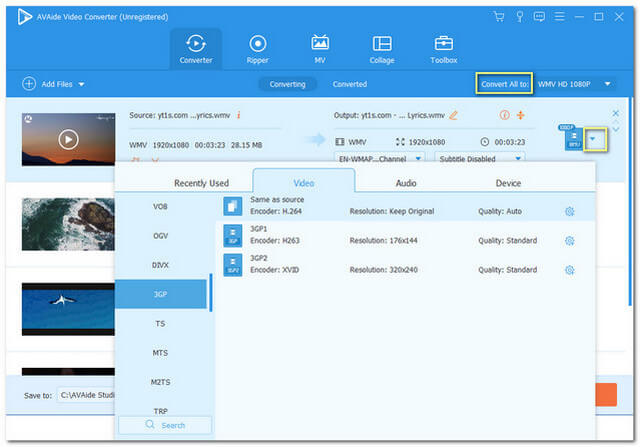Click the Add Files label

click(57, 84)
